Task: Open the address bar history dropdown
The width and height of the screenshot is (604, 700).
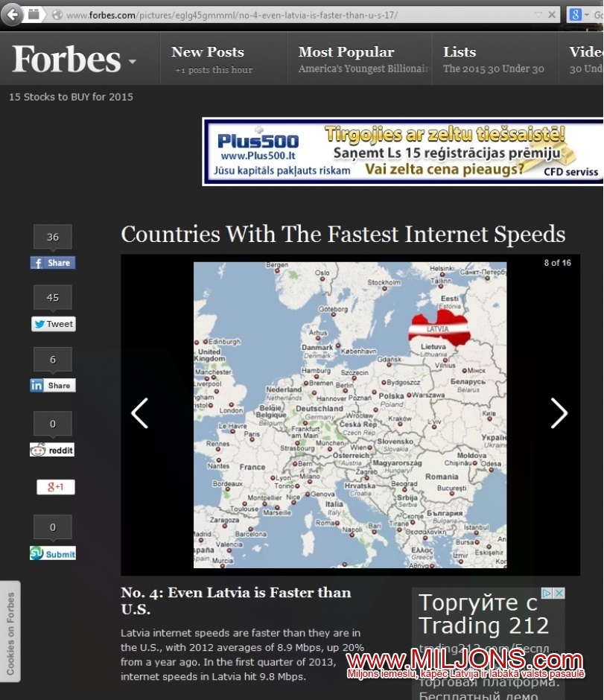Action: tap(538, 15)
